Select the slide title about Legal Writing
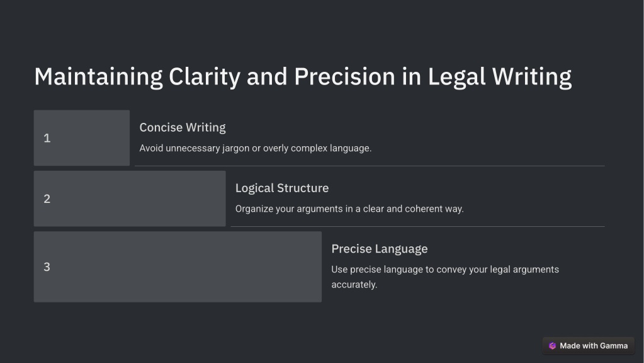The height and width of the screenshot is (363, 644). (303, 77)
